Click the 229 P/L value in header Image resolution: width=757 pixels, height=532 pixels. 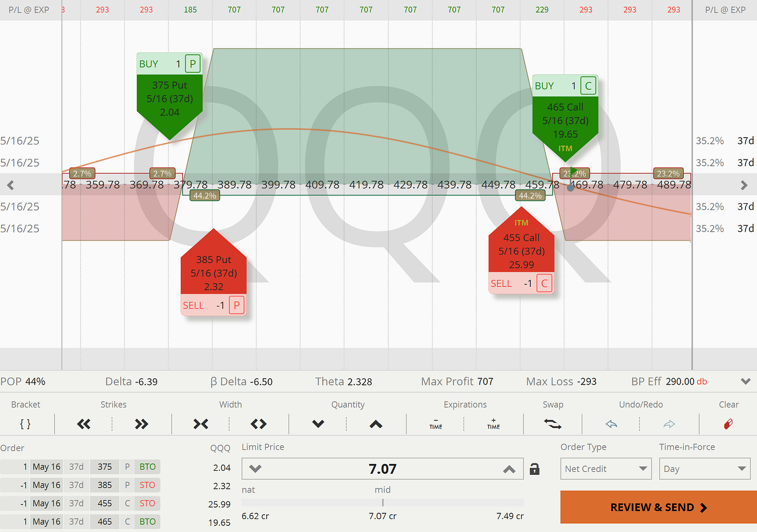(542, 9)
